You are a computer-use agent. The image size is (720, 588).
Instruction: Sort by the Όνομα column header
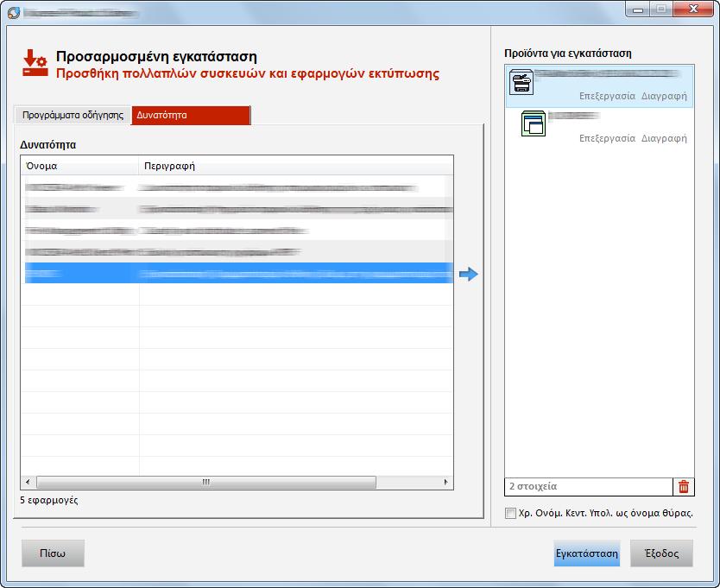tap(80, 166)
